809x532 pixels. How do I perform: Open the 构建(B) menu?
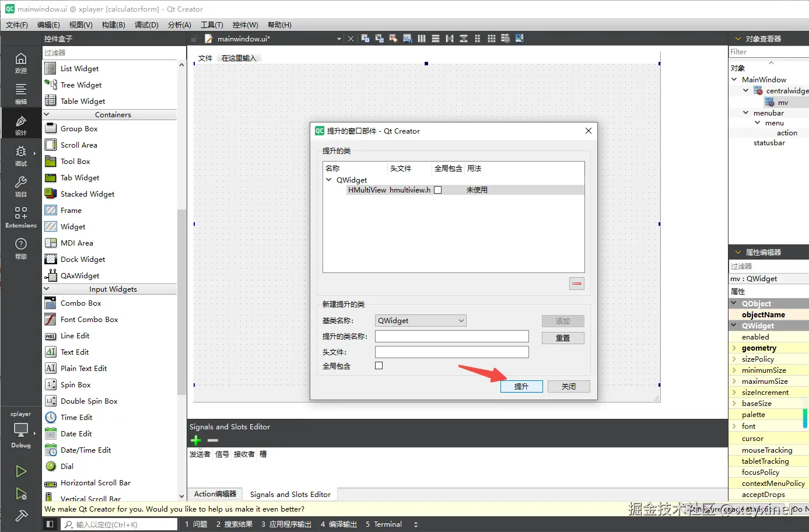point(113,25)
